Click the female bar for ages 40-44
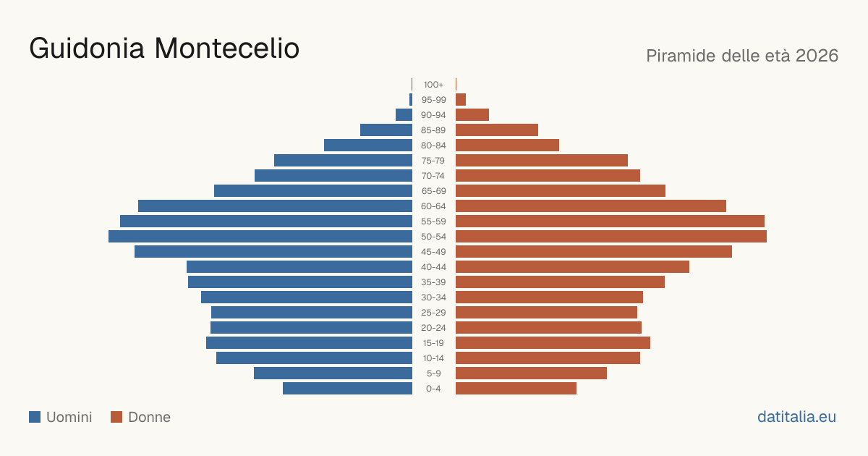This screenshot has height=456, width=868. (572, 267)
